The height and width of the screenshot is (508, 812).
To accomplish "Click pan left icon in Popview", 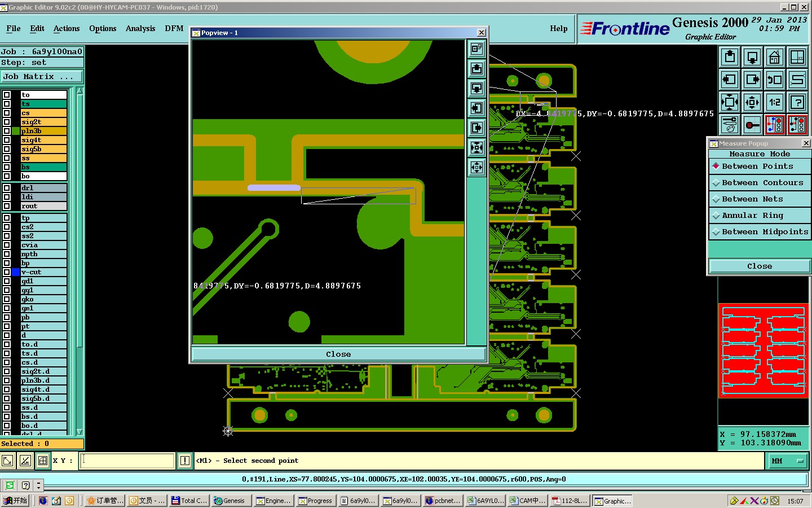I will click(477, 108).
